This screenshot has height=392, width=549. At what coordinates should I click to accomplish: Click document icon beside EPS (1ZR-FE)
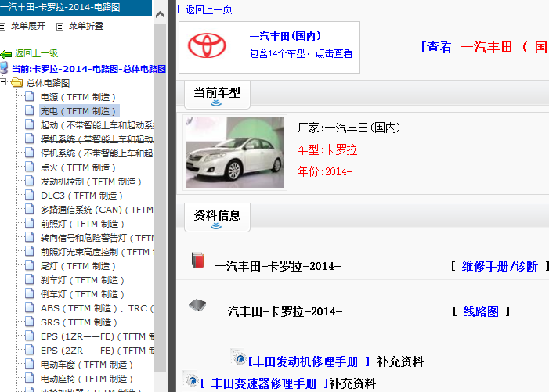tap(30, 336)
